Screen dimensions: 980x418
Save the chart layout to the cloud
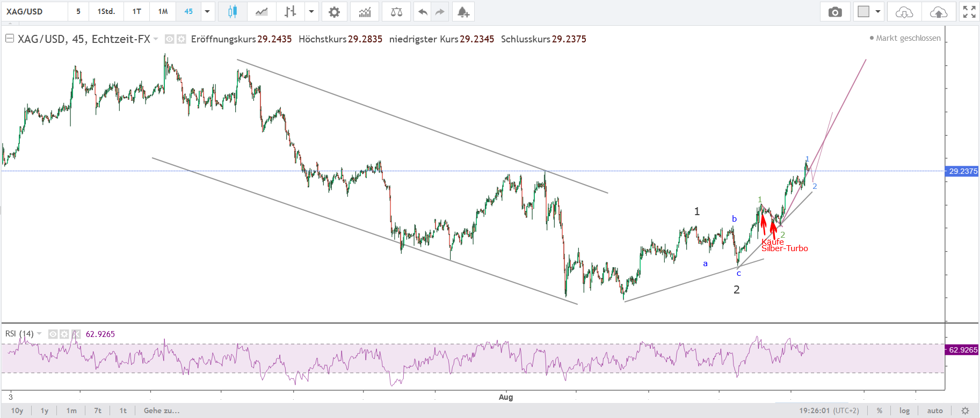[939, 12]
